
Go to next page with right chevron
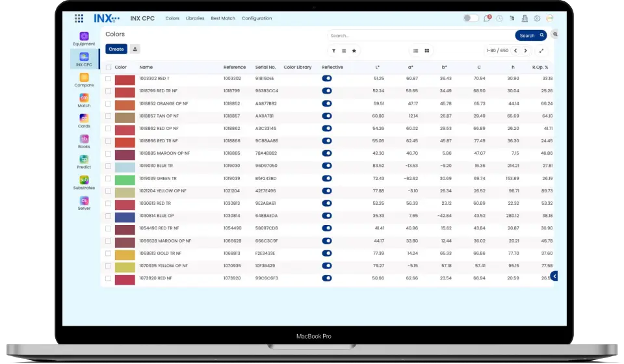point(525,50)
